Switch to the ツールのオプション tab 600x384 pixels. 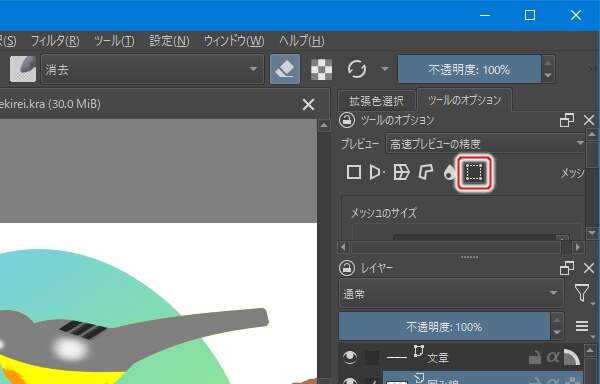pos(464,100)
